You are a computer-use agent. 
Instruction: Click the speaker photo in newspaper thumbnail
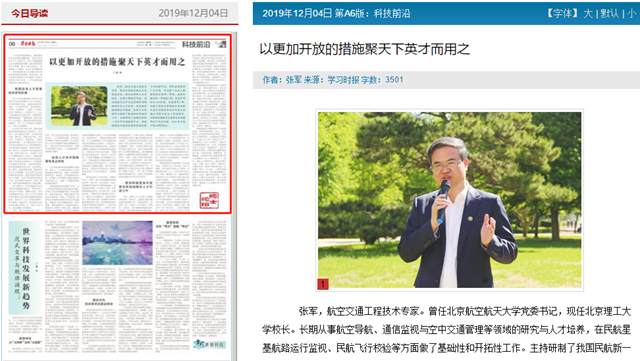pos(80,106)
